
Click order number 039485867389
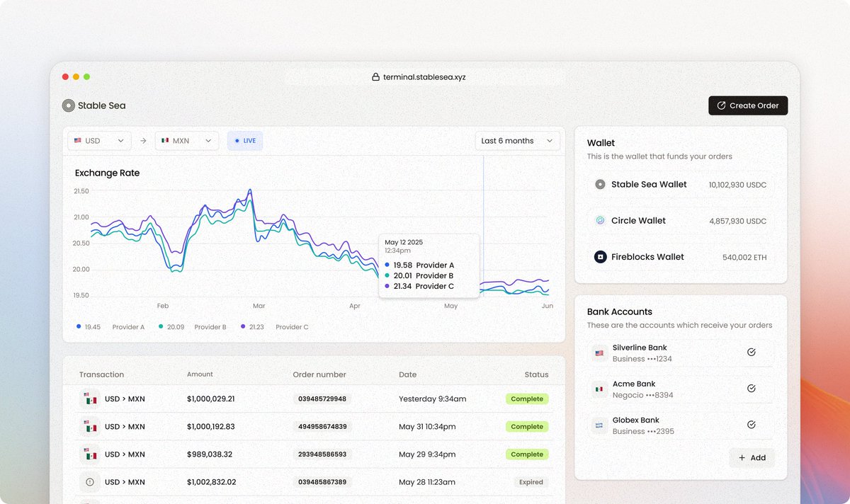coord(322,482)
